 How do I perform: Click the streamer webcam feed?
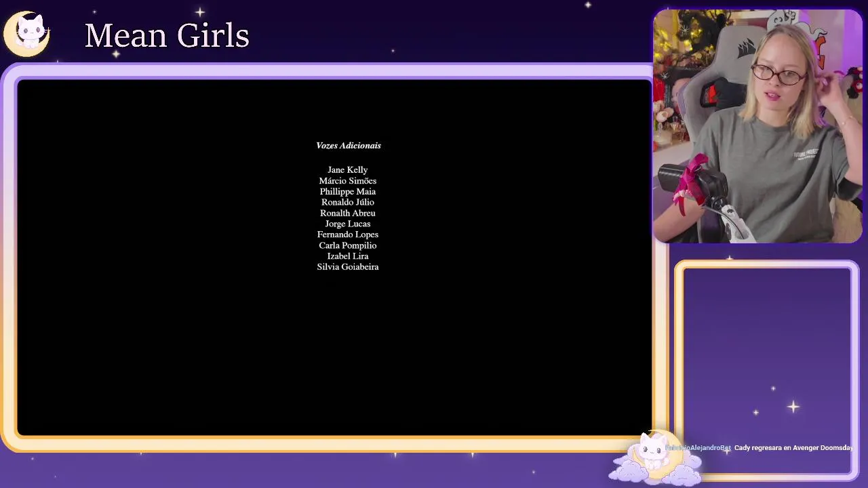point(757,126)
